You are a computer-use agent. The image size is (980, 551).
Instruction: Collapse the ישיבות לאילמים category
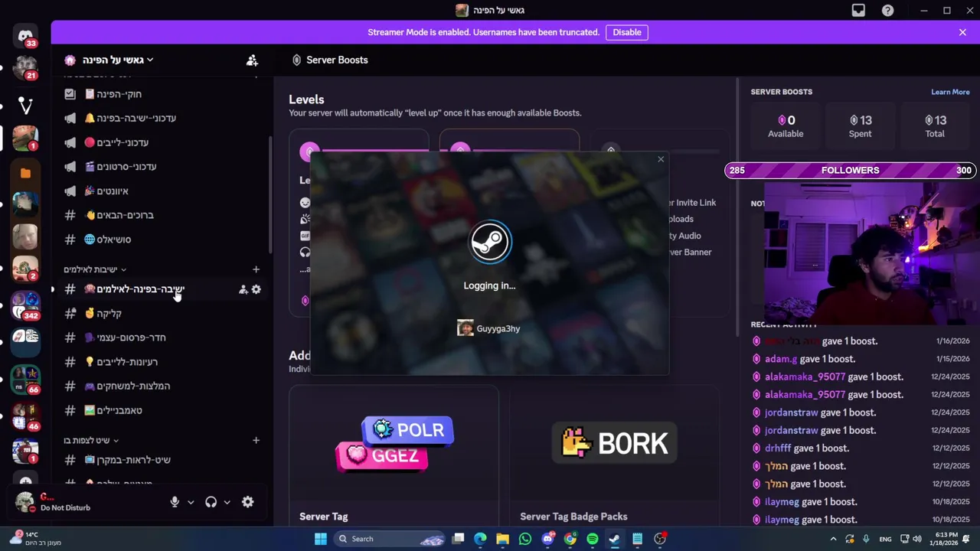point(94,269)
